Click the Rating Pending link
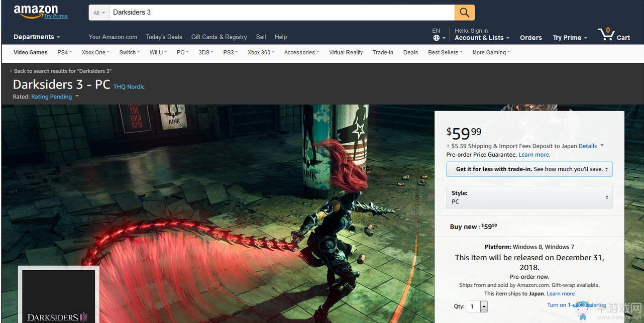Image resolution: width=644 pixels, height=323 pixels. click(x=52, y=96)
